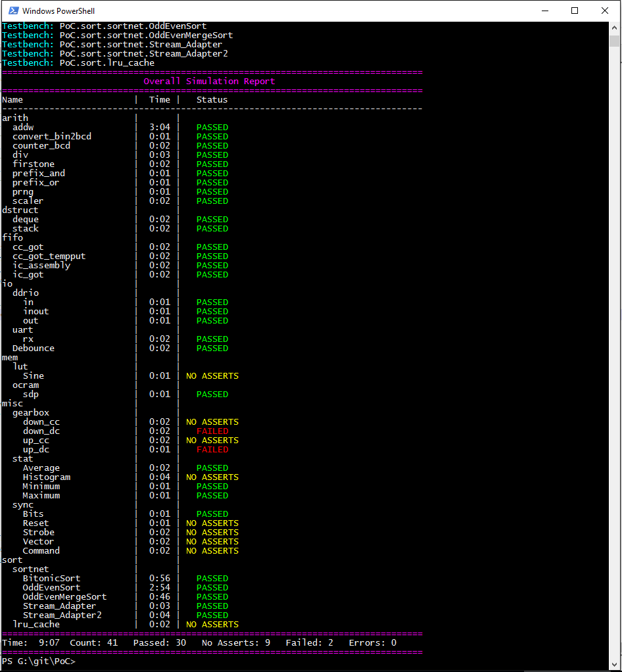The width and height of the screenshot is (622, 672).
Task: Click 'BitonicSort' in the report table
Action: click(51, 579)
